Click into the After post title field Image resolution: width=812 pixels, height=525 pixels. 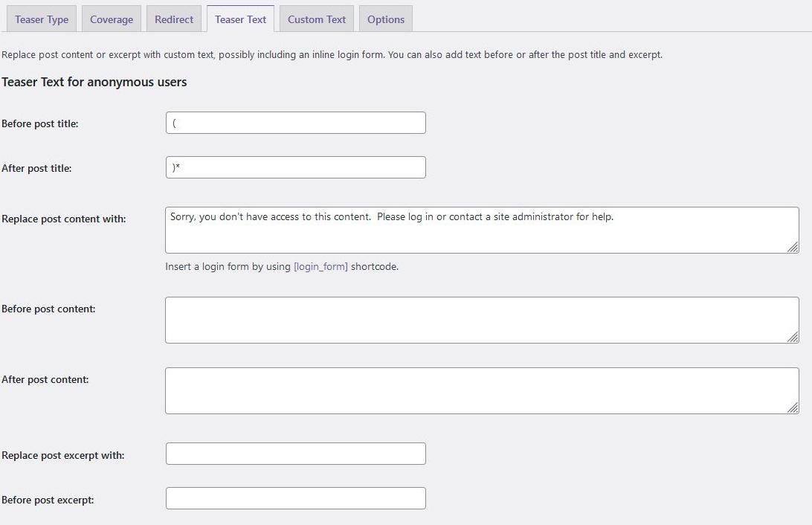(295, 167)
